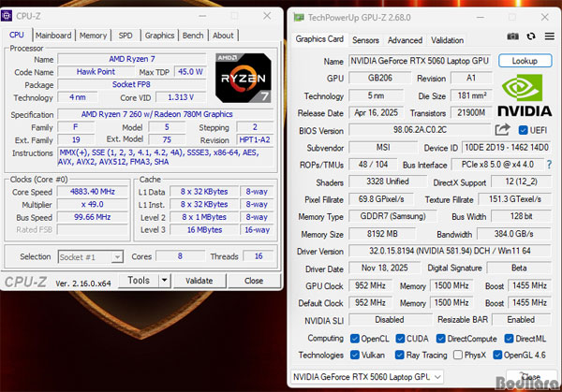The image size is (562, 392).
Task: Click the GPU-Z screenshot camera icon
Action: click(x=513, y=37)
